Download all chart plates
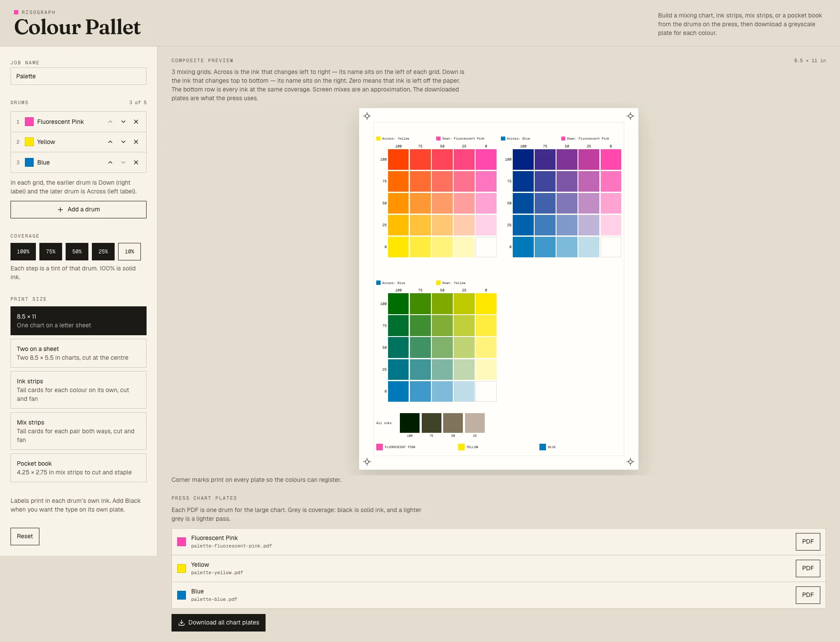The width and height of the screenshot is (840, 642). click(x=218, y=623)
